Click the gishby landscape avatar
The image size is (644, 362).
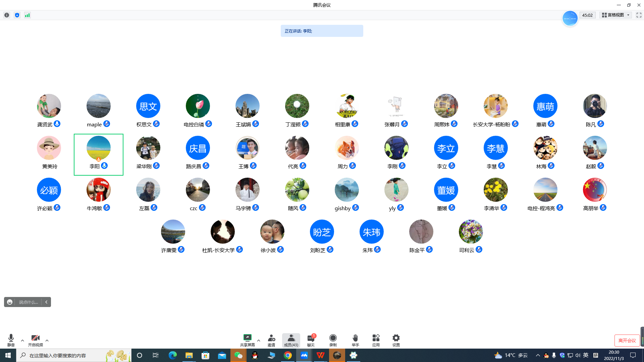tap(347, 190)
